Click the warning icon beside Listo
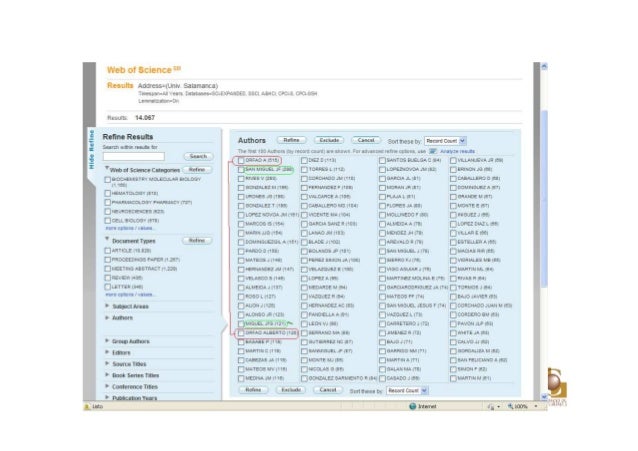The image size is (638, 451). tap(87, 406)
